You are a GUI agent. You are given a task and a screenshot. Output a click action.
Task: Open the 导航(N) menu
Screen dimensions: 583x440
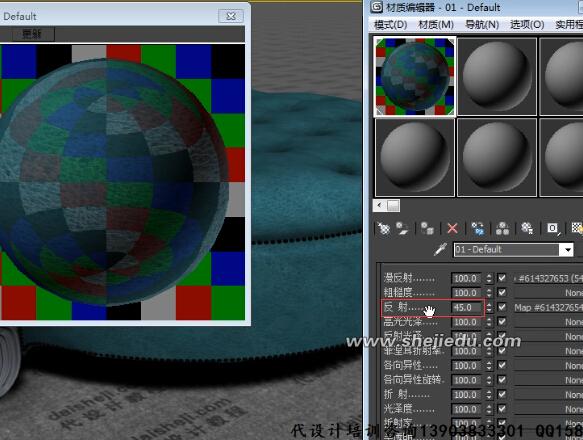point(482,25)
